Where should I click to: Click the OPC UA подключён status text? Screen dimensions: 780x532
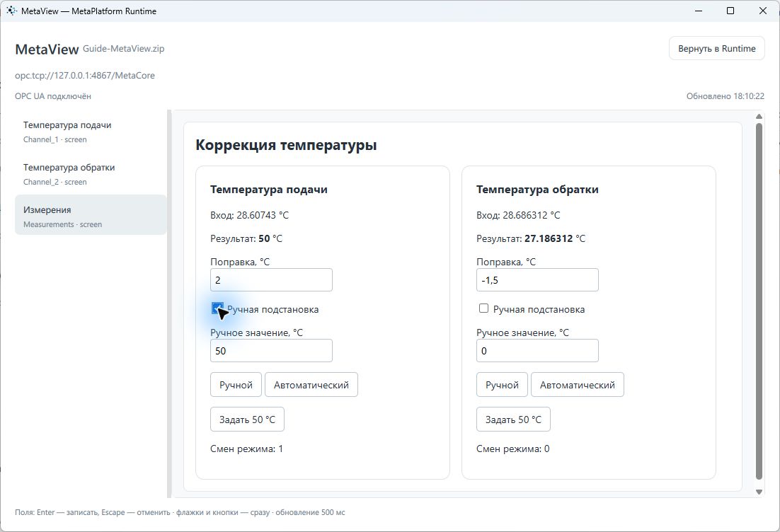click(x=52, y=96)
